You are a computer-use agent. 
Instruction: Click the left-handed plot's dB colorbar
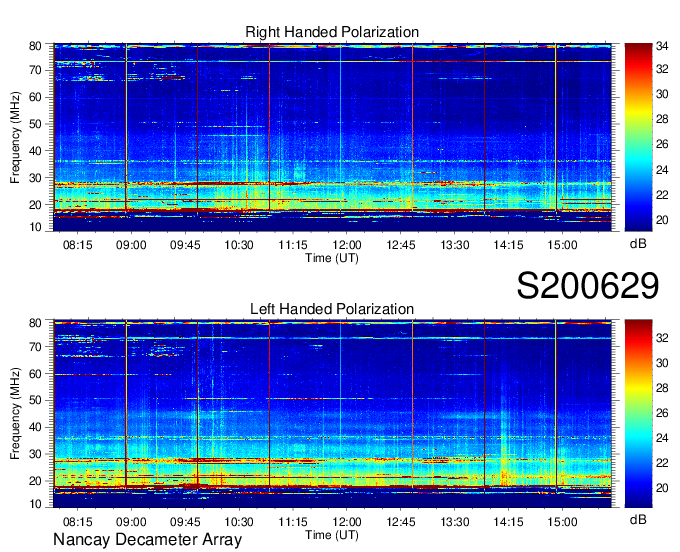coord(638,414)
